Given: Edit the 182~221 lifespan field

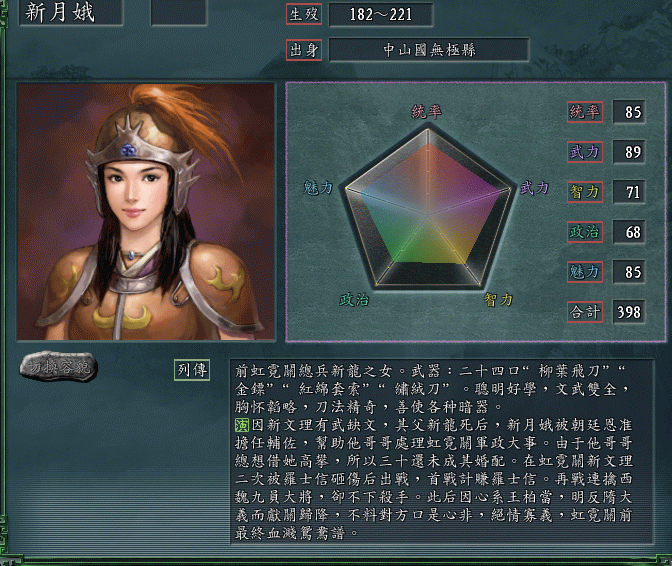Looking at the screenshot, I should (x=381, y=15).
